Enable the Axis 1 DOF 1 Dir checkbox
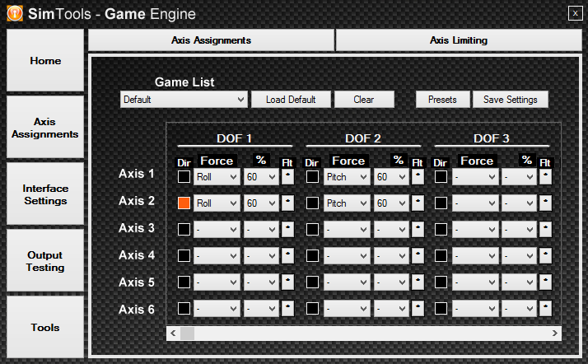The width and height of the screenshot is (588, 364). pyautogui.click(x=184, y=176)
